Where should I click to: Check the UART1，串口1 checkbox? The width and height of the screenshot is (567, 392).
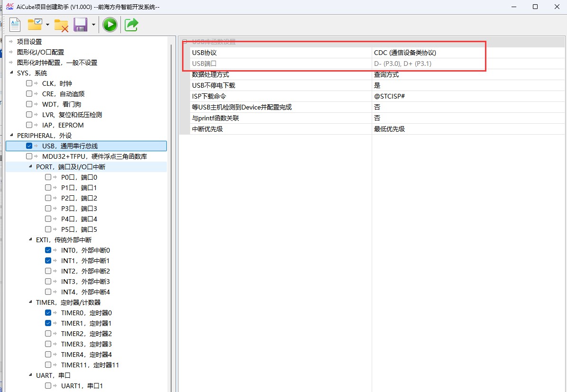[48, 386]
